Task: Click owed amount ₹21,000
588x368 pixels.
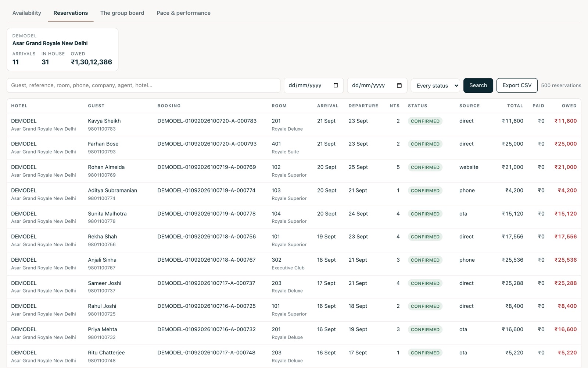Action: (566, 167)
